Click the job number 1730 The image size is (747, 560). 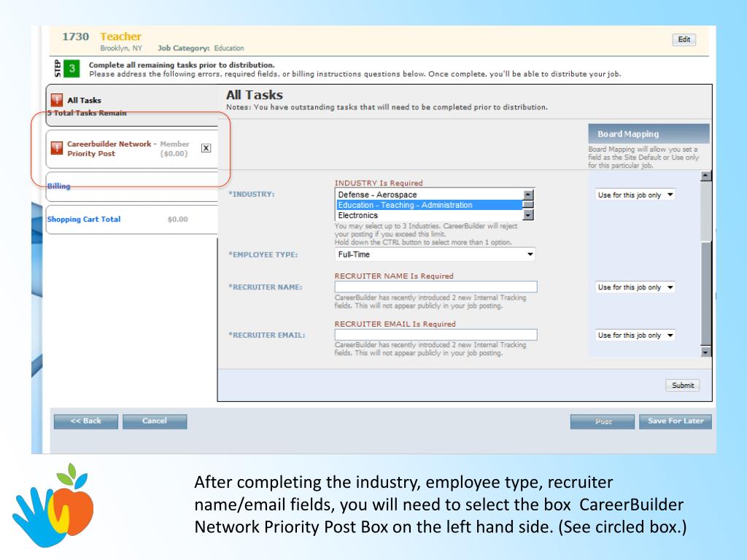click(x=75, y=36)
